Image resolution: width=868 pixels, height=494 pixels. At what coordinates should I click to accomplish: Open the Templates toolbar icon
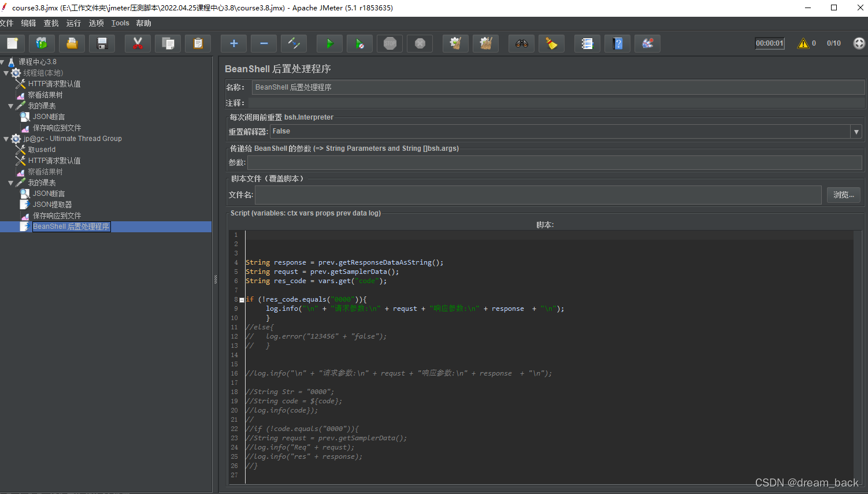(x=42, y=43)
